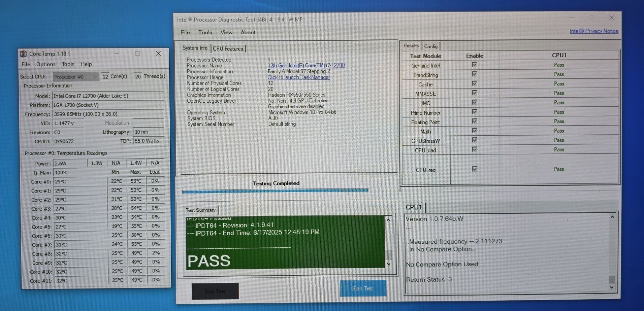The width and height of the screenshot is (644, 311).
Task: Click the Start Test button
Action: [x=363, y=288]
